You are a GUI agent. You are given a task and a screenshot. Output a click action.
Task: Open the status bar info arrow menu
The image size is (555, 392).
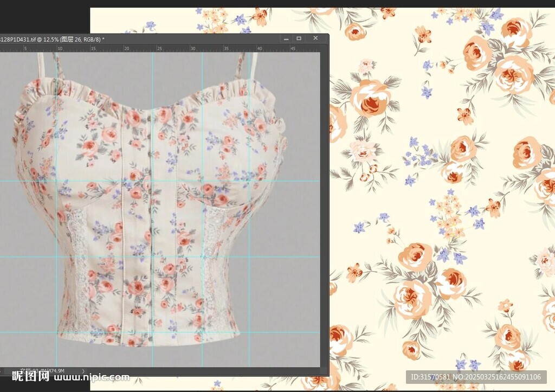83,371
